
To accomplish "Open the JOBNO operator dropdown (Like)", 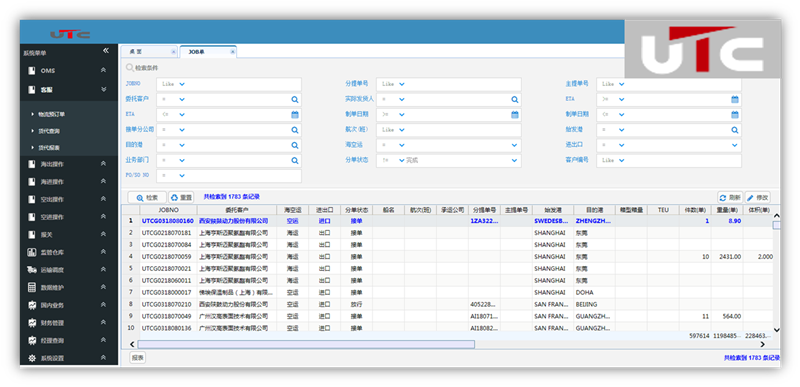I will [x=182, y=84].
